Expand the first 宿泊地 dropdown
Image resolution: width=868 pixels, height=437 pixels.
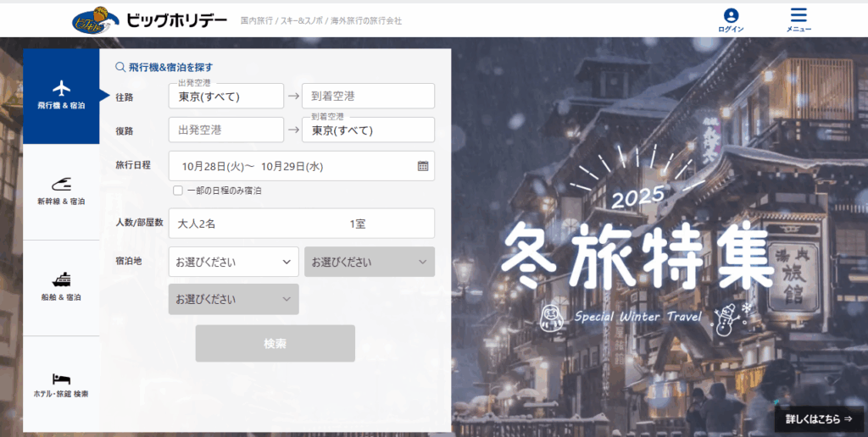(x=233, y=262)
